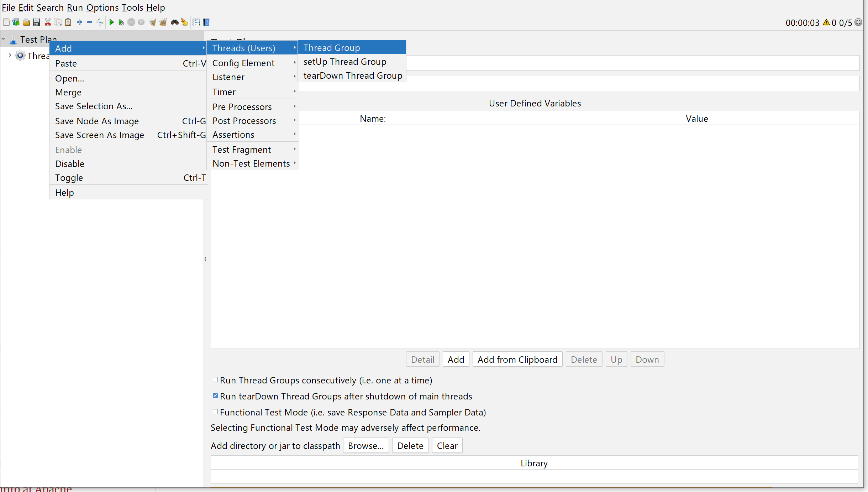Click the New test plan icon
This screenshot has height=492, width=868.
point(6,22)
